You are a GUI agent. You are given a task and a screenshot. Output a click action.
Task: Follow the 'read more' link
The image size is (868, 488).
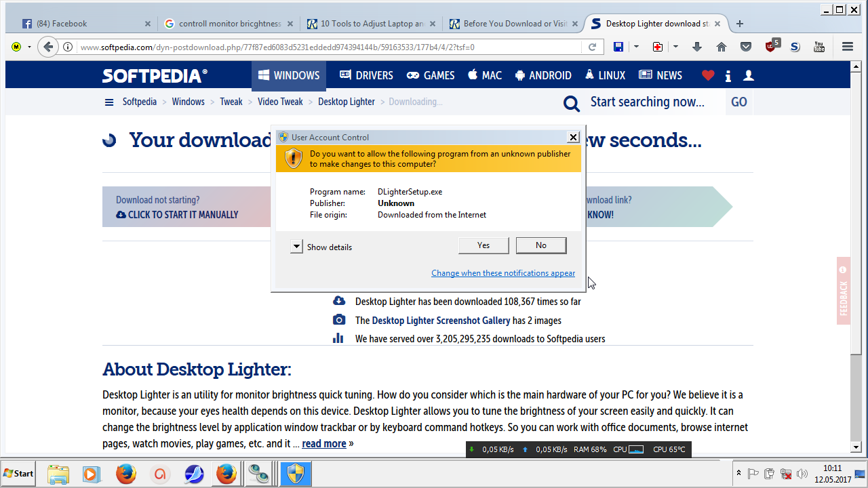tap(324, 444)
